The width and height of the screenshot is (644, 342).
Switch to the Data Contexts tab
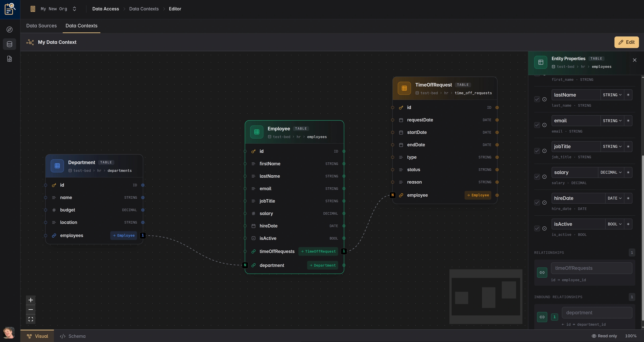[81, 26]
